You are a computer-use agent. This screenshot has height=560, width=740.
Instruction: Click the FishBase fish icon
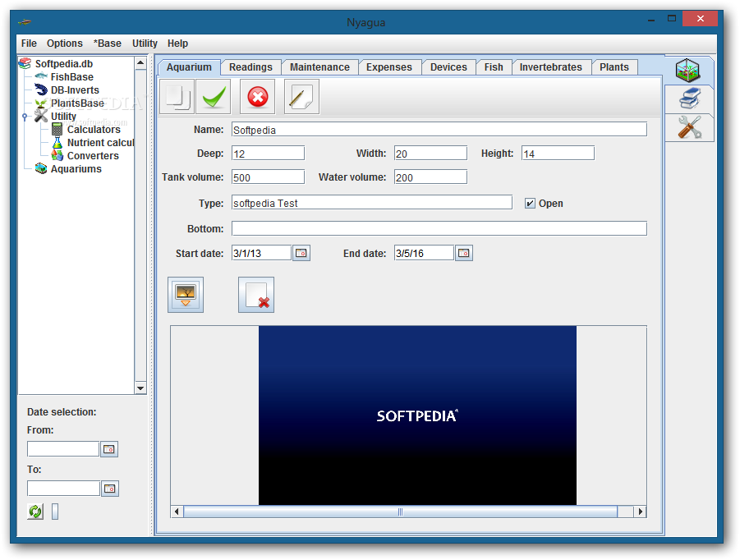[x=41, y=76]
